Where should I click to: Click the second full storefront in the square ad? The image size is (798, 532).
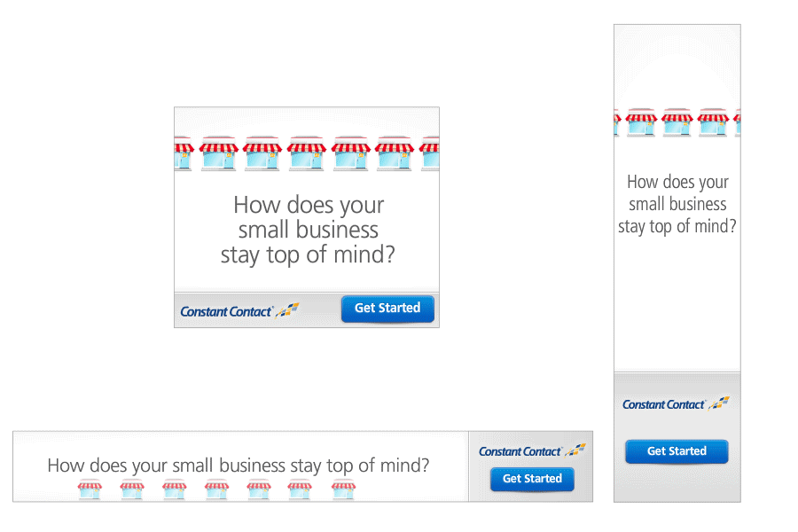pyautogui.click(x=262, y=153)
